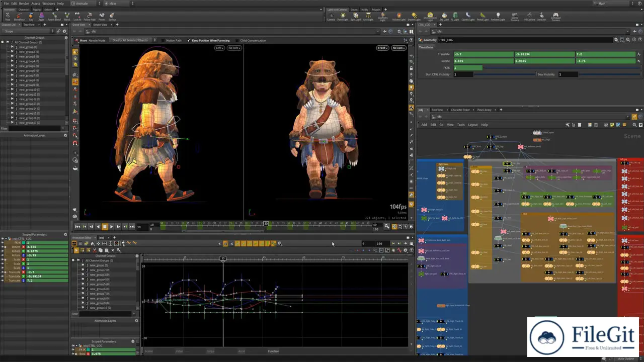Add a Spot Light from the shelf
This screenshot has height=362, width=644.
point(356,17)
